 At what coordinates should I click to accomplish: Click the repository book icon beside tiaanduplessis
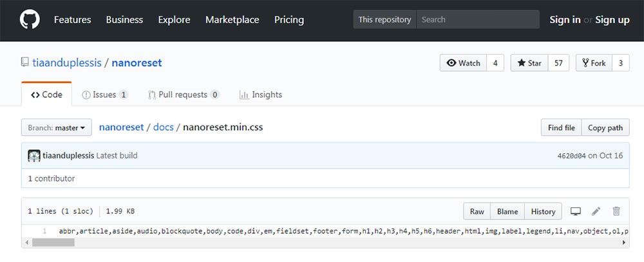[25, 63]
